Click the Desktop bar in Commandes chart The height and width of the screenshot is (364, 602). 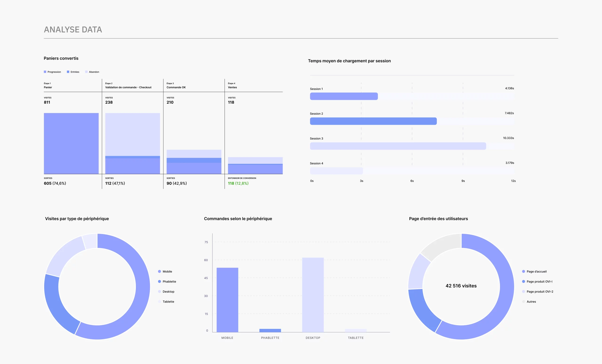coord(313,298)
